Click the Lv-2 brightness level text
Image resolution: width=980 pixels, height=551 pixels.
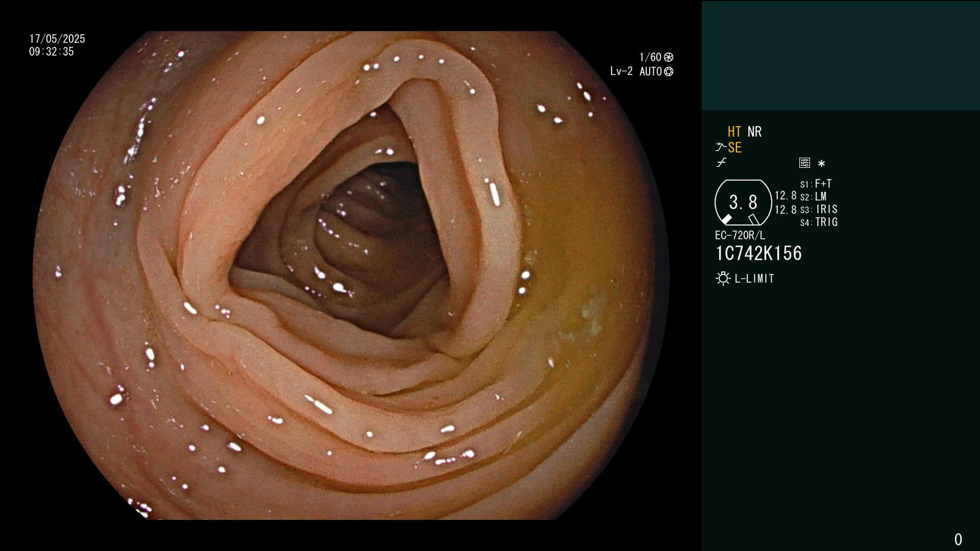[621, 71]
